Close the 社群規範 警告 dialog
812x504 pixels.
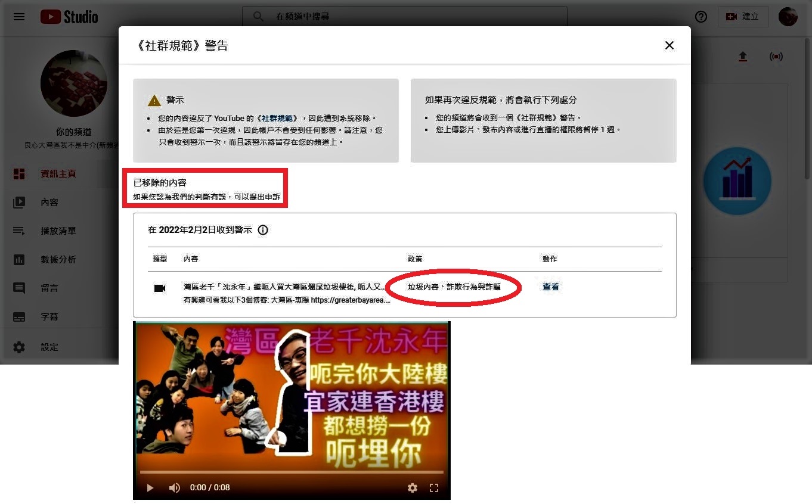(670, 45)
